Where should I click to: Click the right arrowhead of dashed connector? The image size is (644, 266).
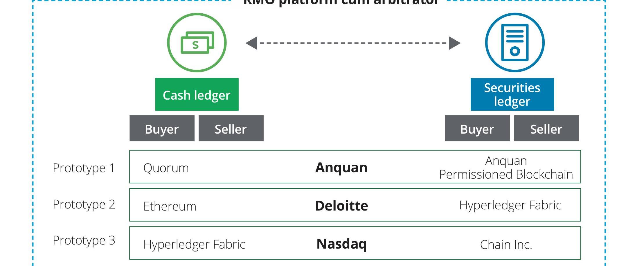pos(454,43)
